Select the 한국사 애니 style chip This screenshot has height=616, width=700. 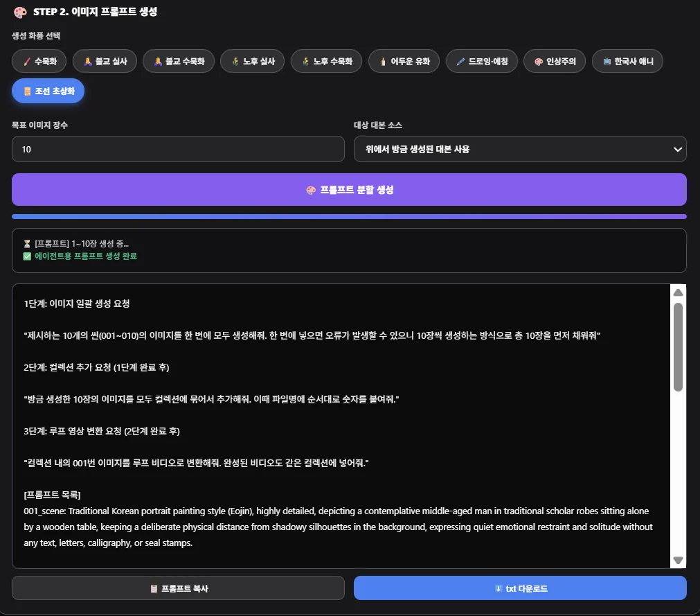pyautogui.click(x=628, y=61)
